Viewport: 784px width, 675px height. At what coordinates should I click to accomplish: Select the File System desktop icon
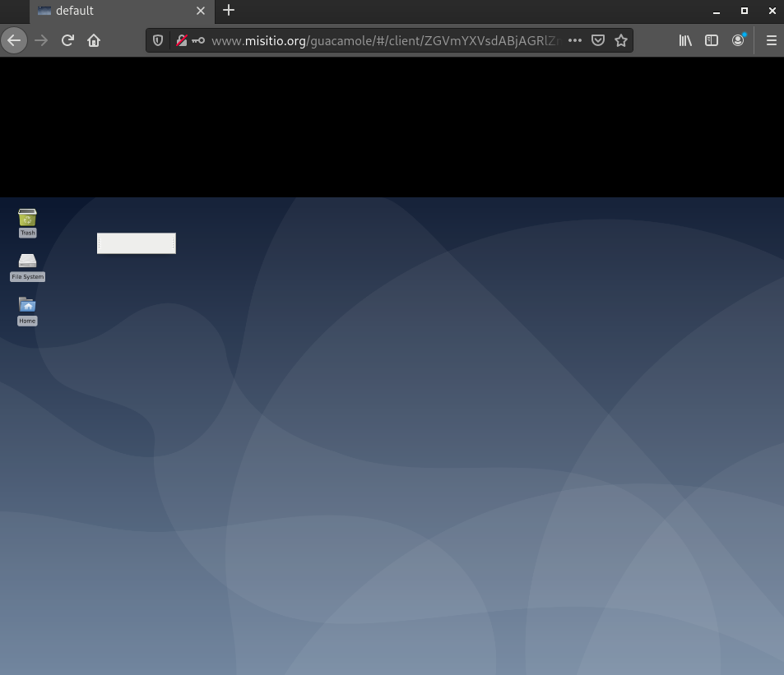(27, 263)
